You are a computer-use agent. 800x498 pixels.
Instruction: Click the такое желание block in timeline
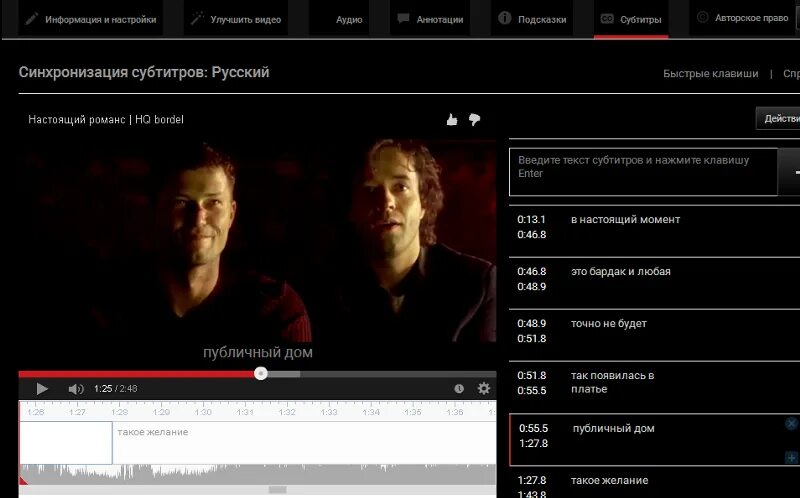point(304,442)
